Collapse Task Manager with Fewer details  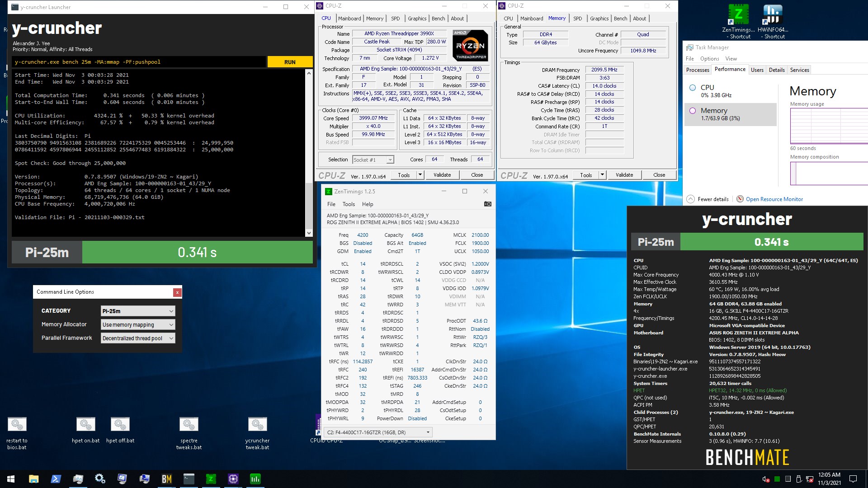708,199
